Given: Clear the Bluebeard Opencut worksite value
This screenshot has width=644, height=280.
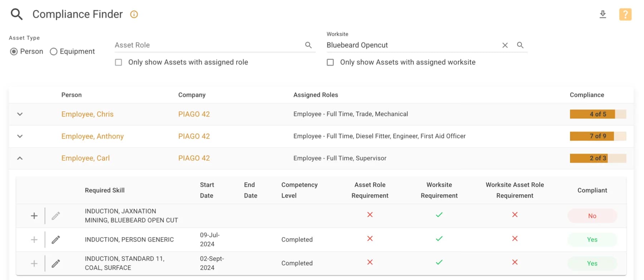Looking at the screenshot, I should [505, 45].
